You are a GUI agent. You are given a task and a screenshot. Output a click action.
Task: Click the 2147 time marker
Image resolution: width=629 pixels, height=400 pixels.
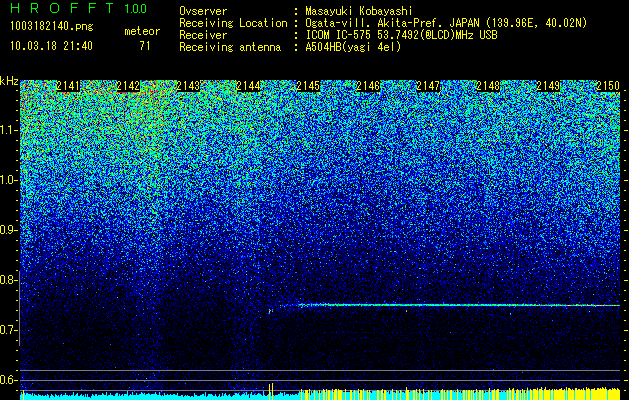click(428, 86)
